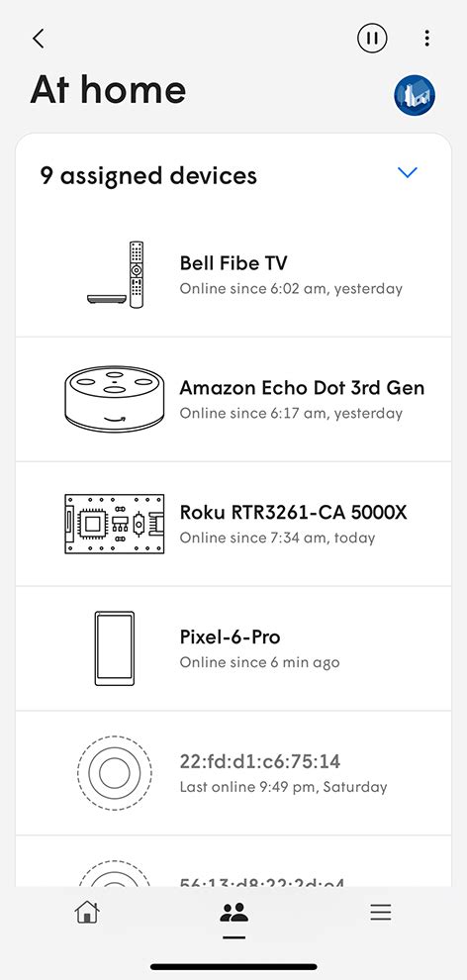
Task: Select Roku RTR3261-CA 5000X device
Action: tap(233, 524)
